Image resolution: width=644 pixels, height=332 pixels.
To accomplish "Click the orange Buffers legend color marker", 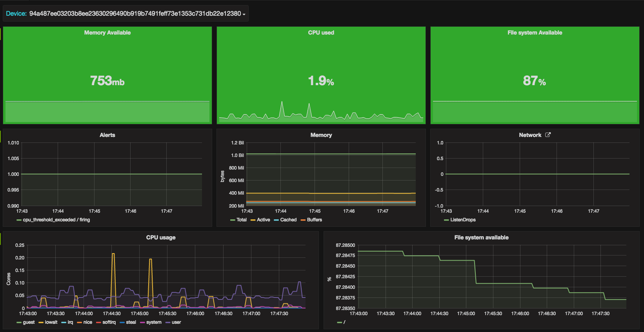I will pyautogui.click(x=303, y=220).
